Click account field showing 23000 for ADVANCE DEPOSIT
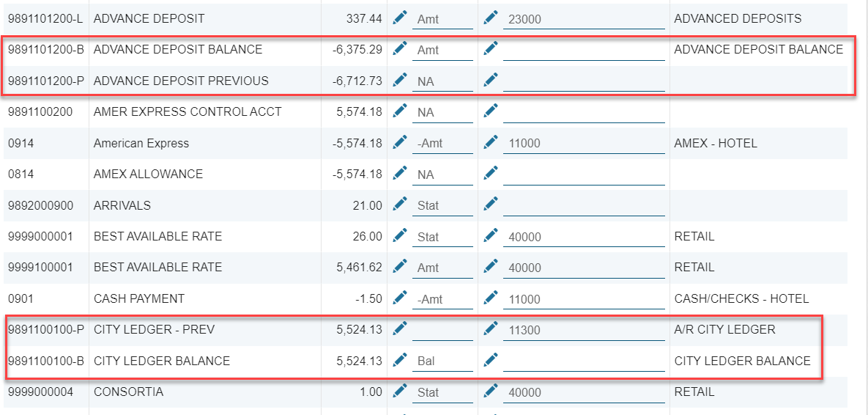Screen dimensions: 868x415 pyautogui.click(x=584, y=20)
